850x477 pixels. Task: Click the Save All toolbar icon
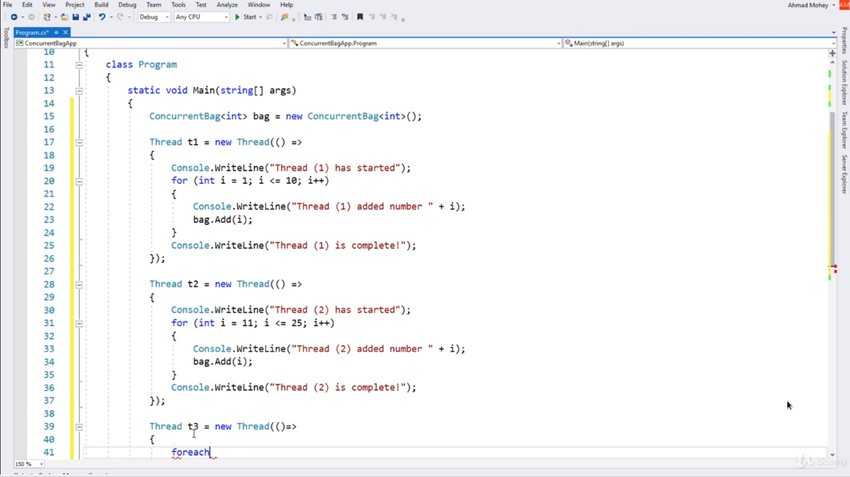point(87,17)
